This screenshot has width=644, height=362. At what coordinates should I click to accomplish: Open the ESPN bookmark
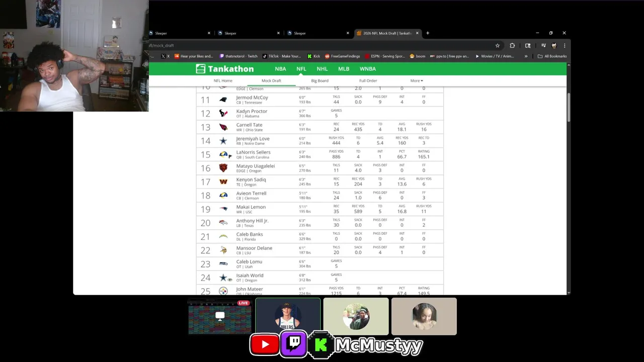pyautogui.click(x=385, y=56)
